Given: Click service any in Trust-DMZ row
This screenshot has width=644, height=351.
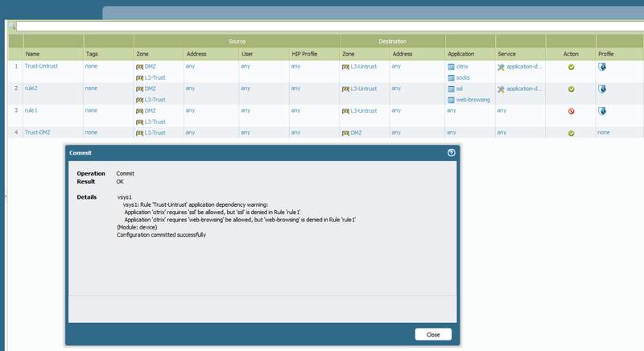Looking at the screenshot, I should click(502, 133).
